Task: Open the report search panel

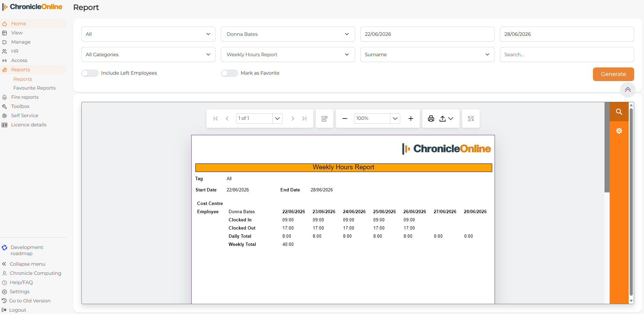Action: pyautogui.click(x=619, y=112)
